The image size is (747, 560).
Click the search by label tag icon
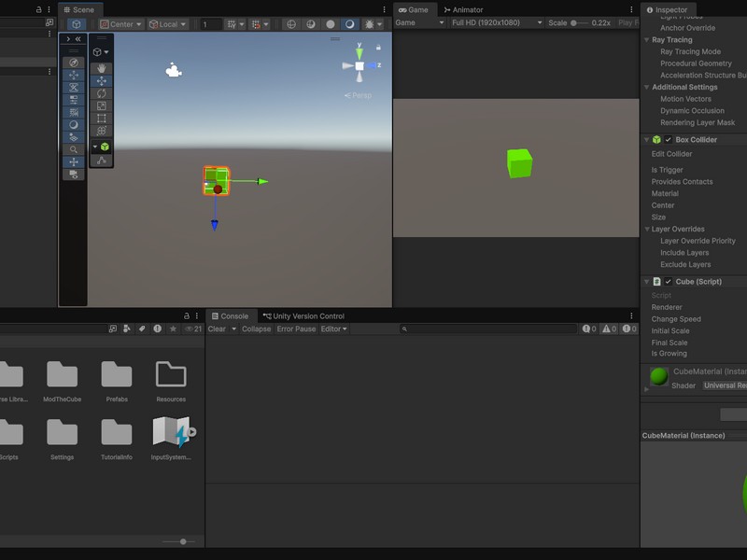click(142, 329)
